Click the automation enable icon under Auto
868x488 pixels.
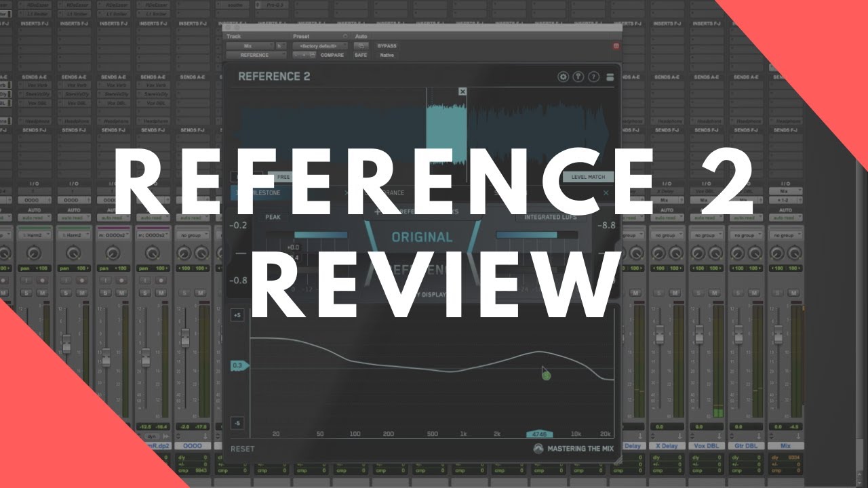click(361, 45)
